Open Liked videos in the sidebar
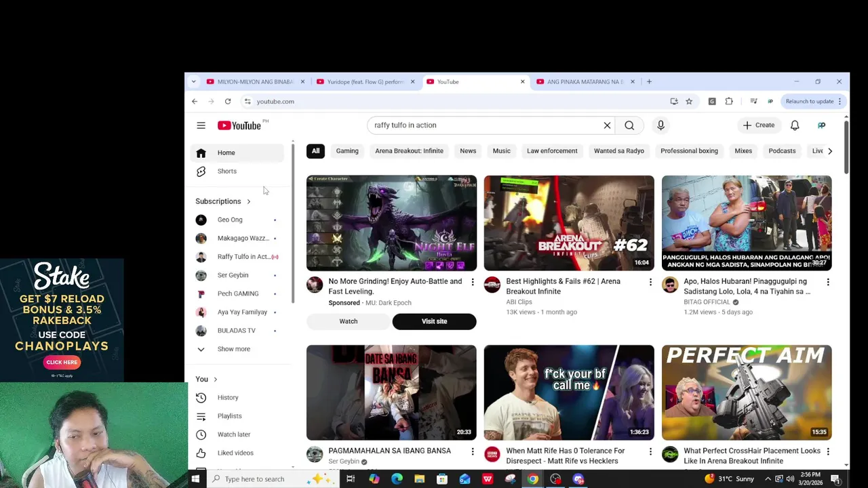Viewport: 868px width, 488px height. point(237,453)
